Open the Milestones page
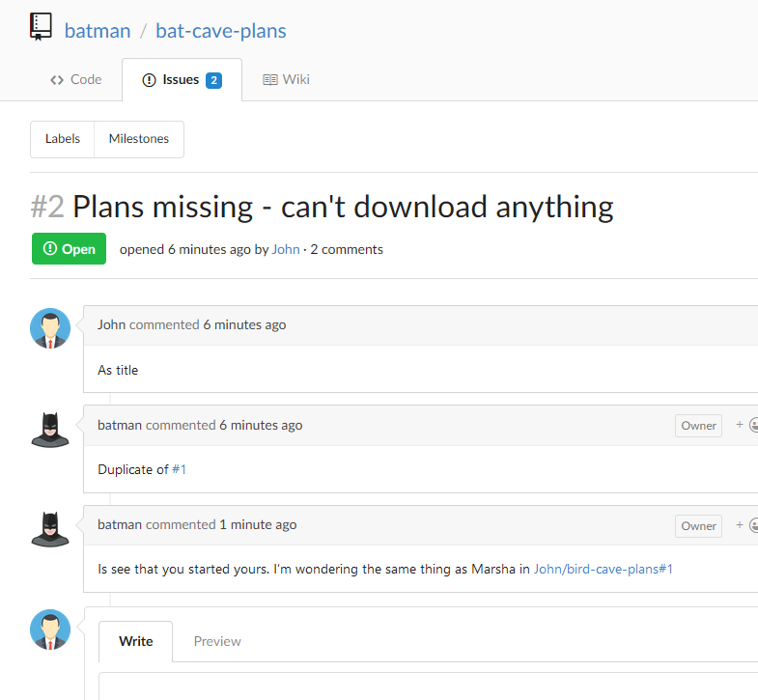 point(139,139)
